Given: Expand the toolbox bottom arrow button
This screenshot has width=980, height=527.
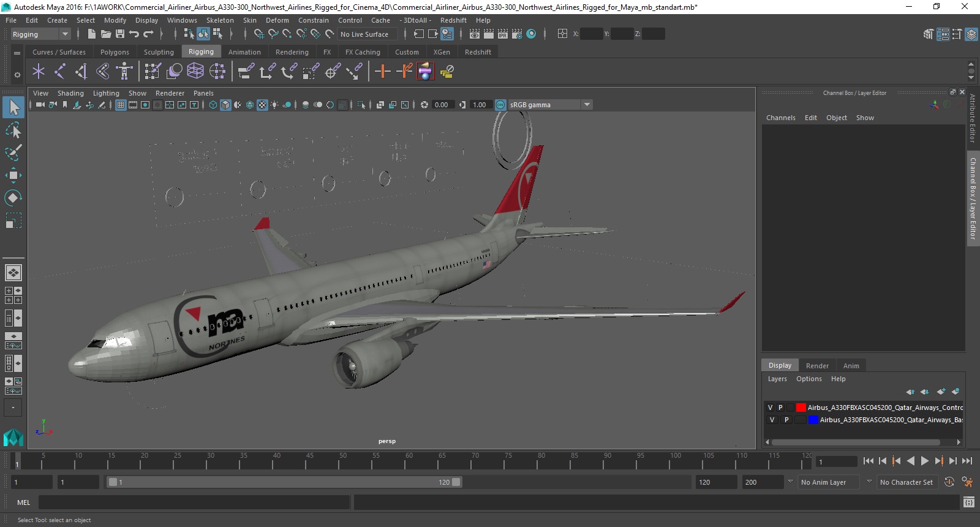Looking at the screenshot, I should point(13,408).
